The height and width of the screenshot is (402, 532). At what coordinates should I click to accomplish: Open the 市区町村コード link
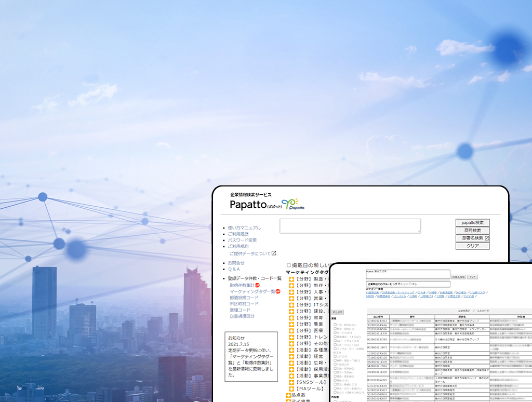coord(244,304)
